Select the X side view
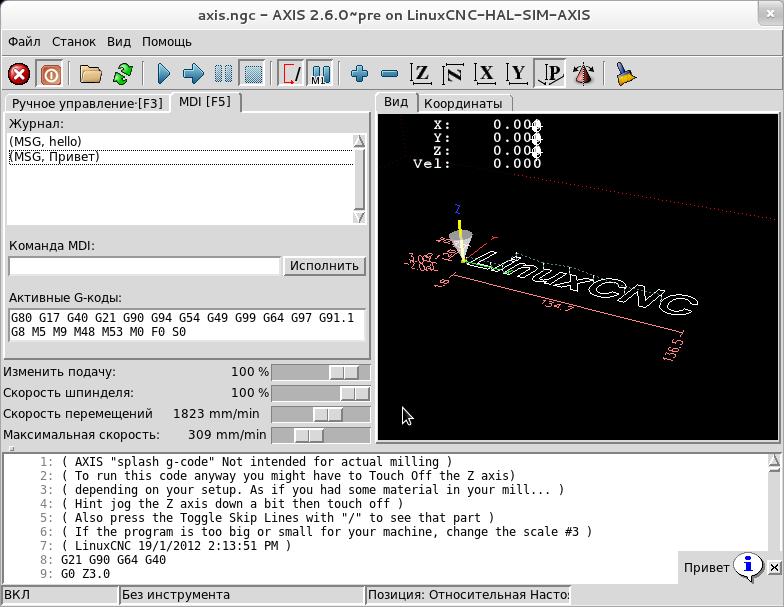Viewport: 784px width, 607px height. click(486, 74)
